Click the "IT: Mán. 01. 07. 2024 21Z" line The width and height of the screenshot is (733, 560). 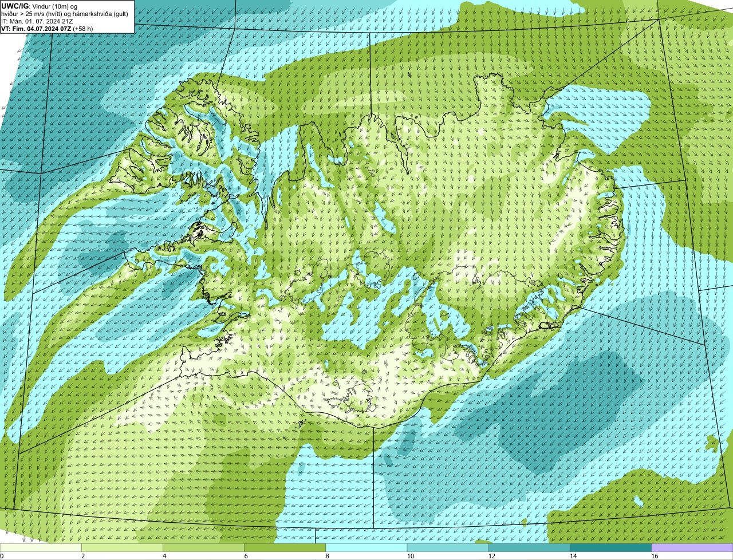(x=38, y=21)
